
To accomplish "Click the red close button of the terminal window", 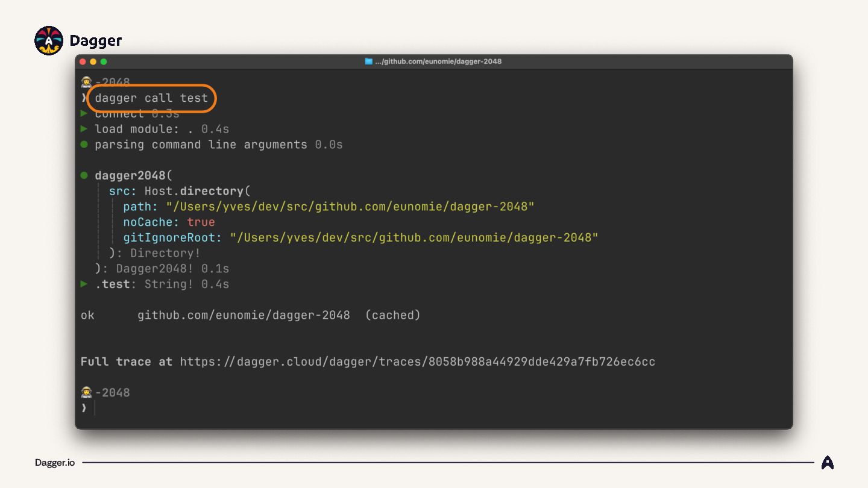I will point(83,61).
